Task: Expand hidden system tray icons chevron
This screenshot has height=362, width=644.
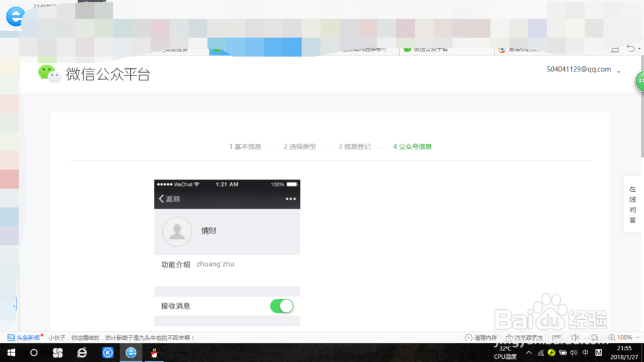Action: [529, 352]
